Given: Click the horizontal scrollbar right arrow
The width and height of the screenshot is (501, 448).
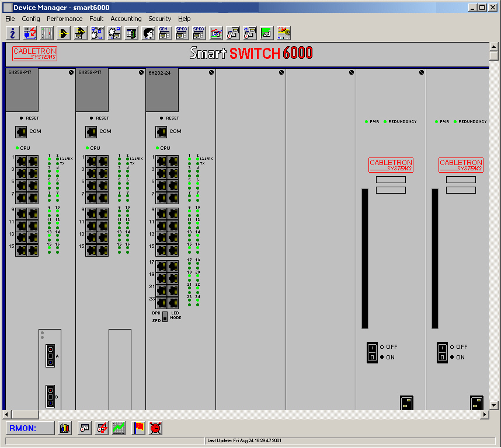Looking at the screenshot, I should point(485,415).
